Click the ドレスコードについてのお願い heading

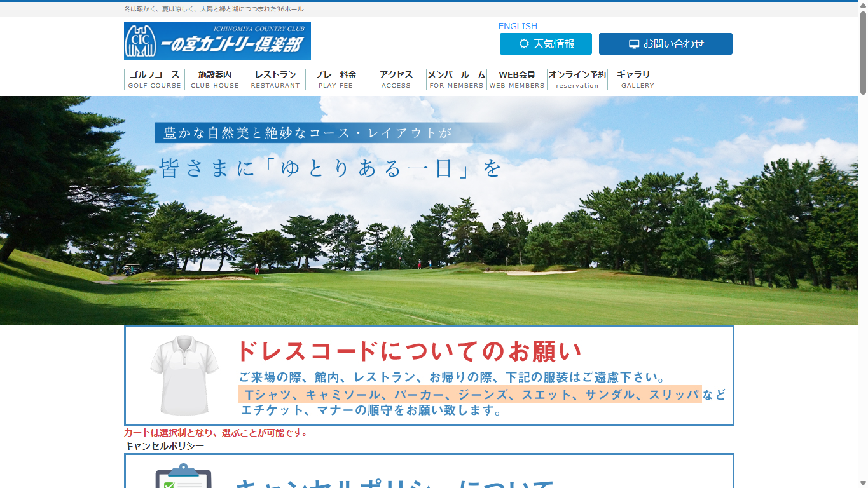click(x=409, y=351)
